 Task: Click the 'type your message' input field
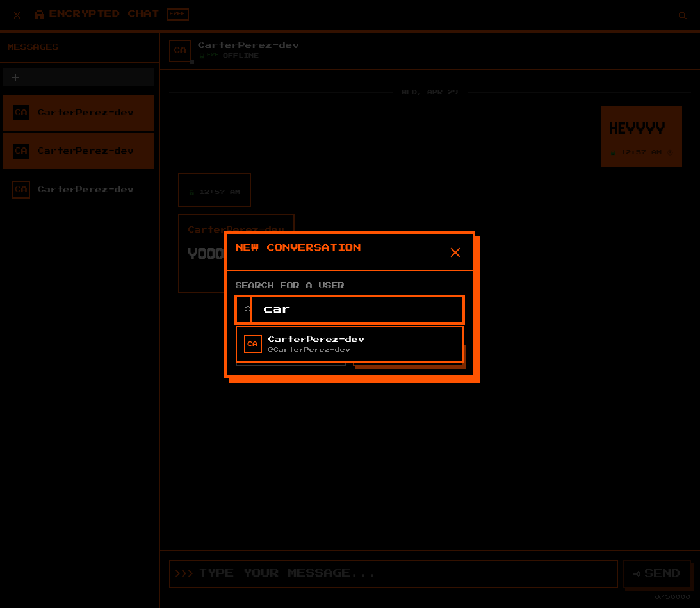[x=393, y=573]
